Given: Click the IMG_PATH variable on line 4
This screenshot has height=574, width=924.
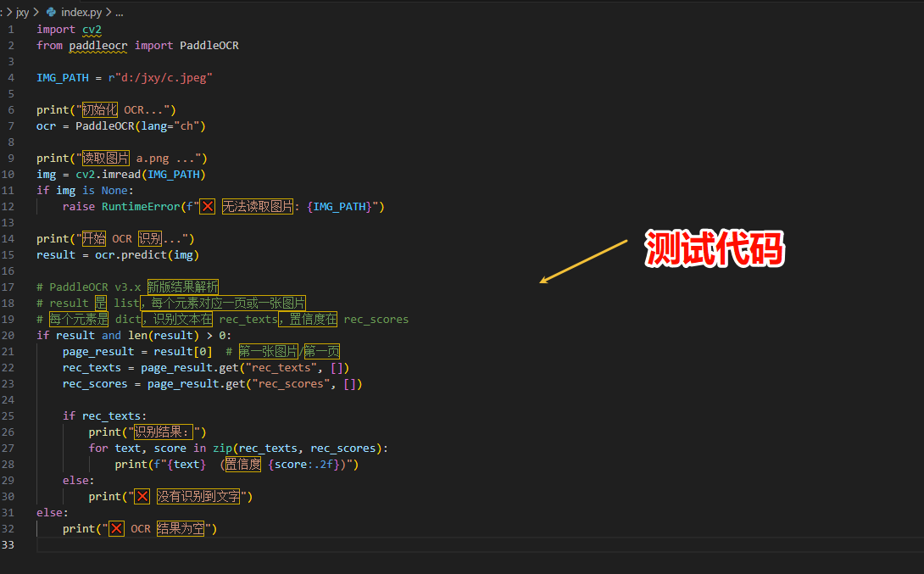Looking at the screenshot, I should click(63, 77).
